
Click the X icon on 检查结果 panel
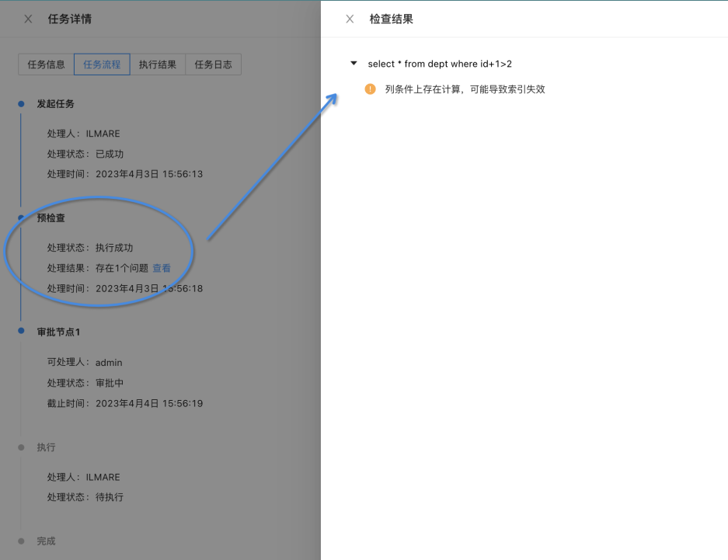tap(350, 19)
